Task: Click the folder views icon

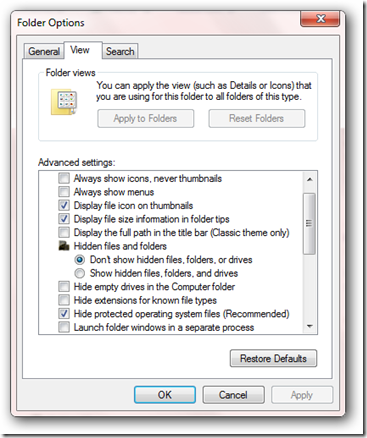Action: tap(64, 102)
